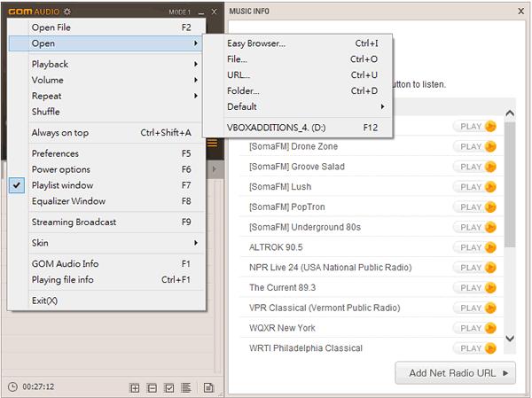
Task: Click the clock timer icon in the bottom bar
Action: pos(12,386)
